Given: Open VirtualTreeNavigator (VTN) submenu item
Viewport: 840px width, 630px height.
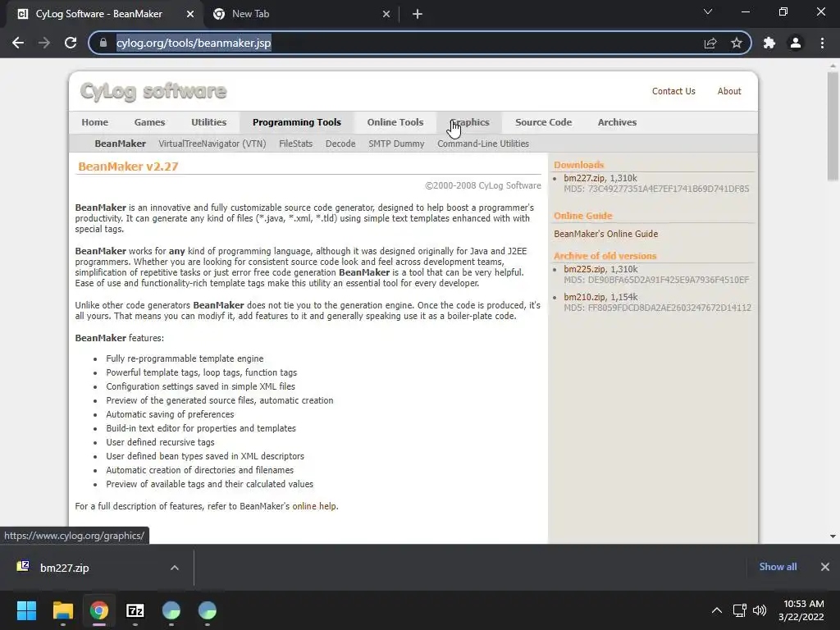Looking at the screenshot, I should click(x=212, y=144).
